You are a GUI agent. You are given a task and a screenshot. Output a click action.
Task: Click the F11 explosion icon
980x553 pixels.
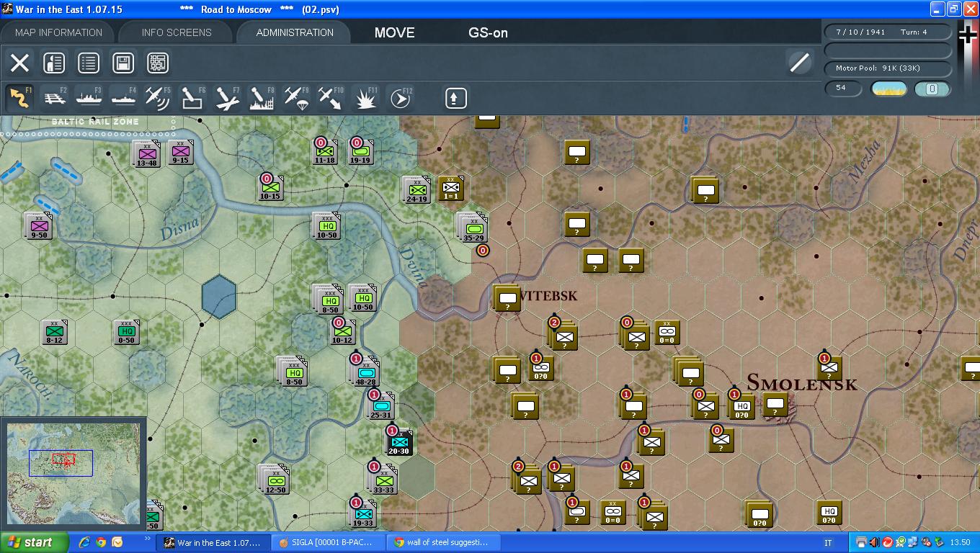point(365,97)
